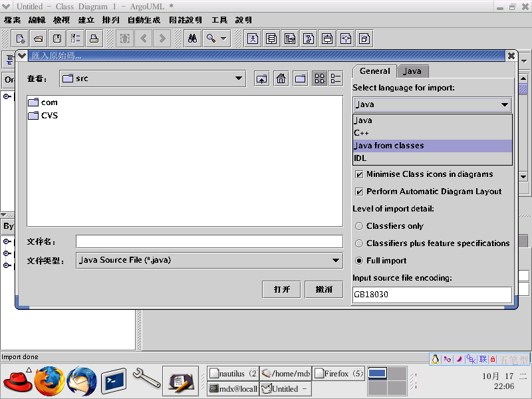Open the wrench settings launcher in panel
Screen dimensions: 532x399
[146, 378]
